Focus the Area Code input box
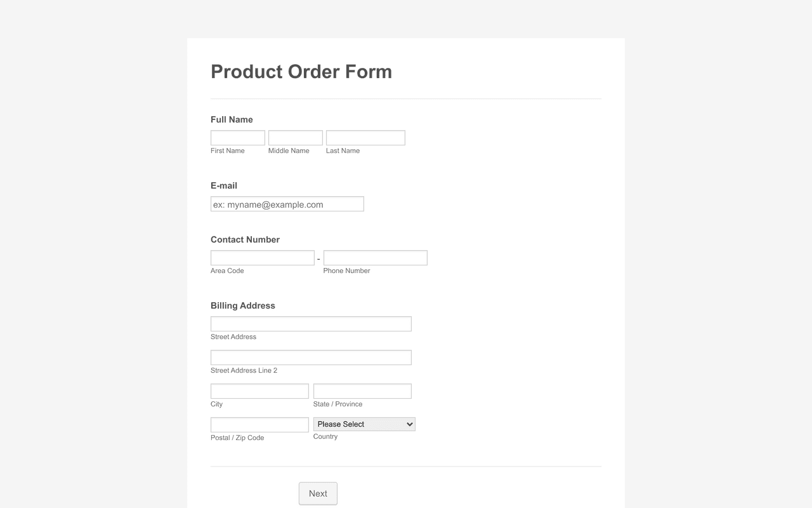This screenshot has height=508, width=812. [x=262, y=257]
